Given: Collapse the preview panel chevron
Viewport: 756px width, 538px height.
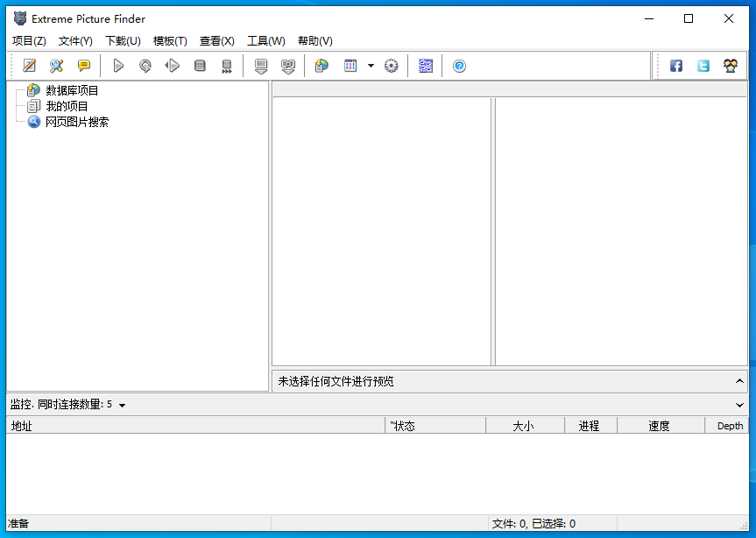Looking at the screenshot, I should coord(740,381).
